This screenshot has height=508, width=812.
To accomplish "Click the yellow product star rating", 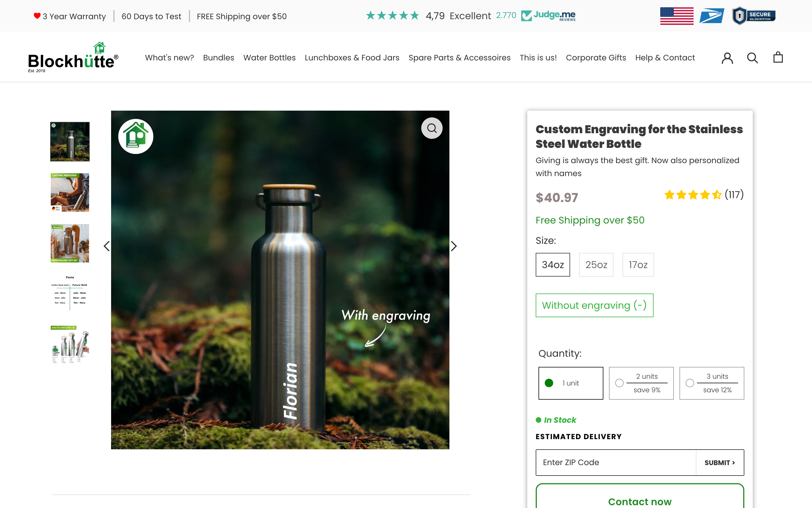I will (693, 194).
